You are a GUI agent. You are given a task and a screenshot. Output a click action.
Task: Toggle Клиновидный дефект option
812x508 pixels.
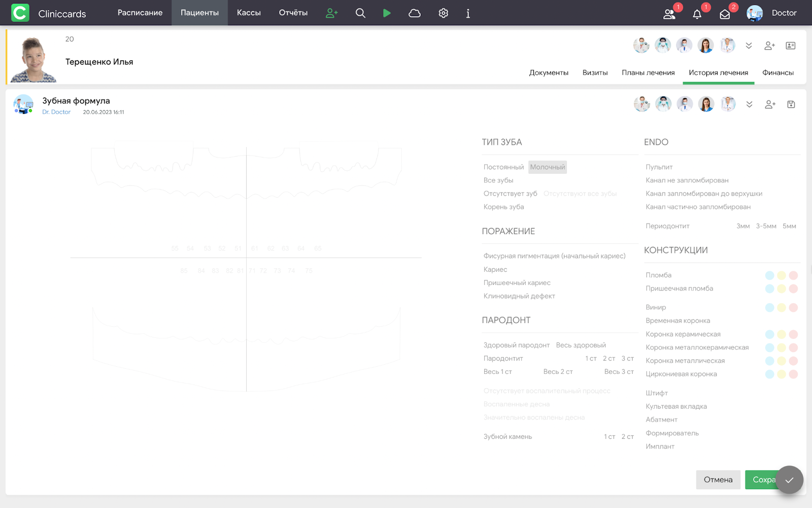click(519, 296)
